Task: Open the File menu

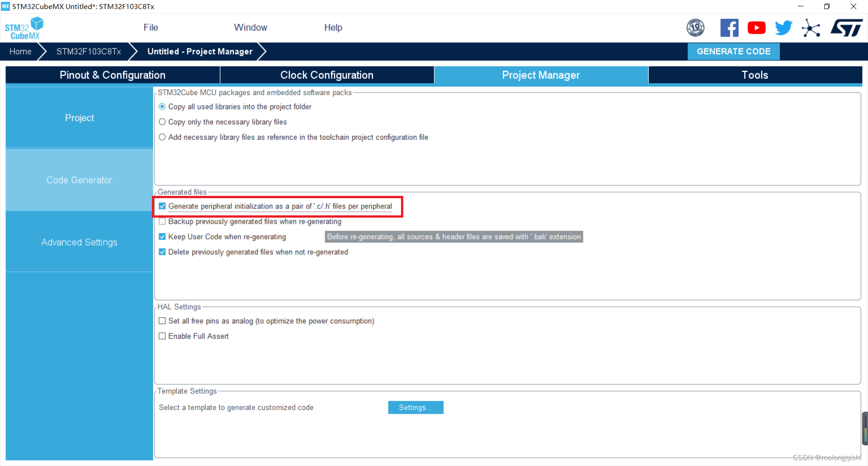Action: (151, 28)
